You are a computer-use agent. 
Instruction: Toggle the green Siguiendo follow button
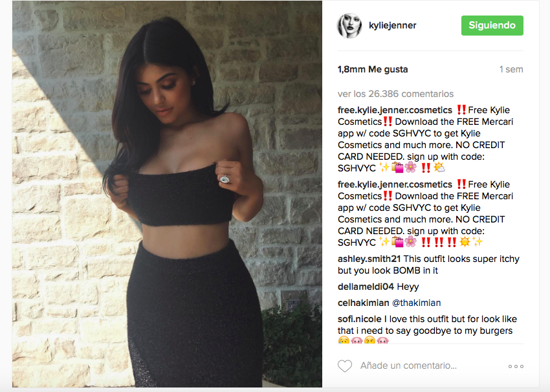492,25
